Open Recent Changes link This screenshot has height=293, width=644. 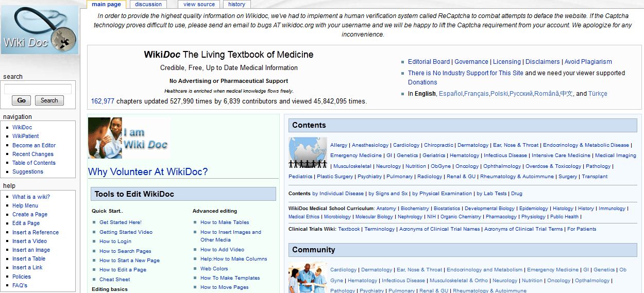click(x=33, y=154)
